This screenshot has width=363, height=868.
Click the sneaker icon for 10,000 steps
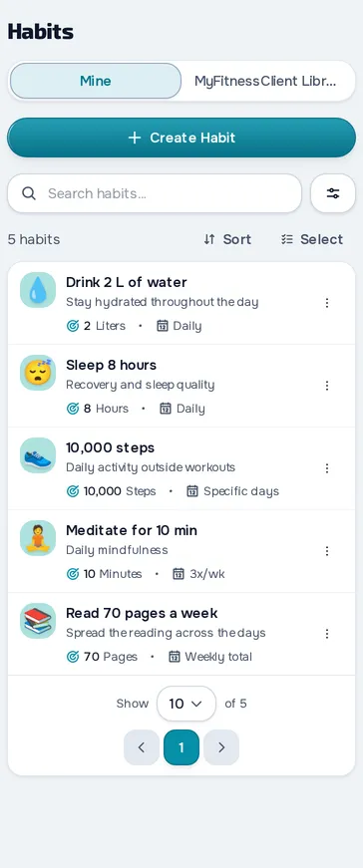pos(38,455)
